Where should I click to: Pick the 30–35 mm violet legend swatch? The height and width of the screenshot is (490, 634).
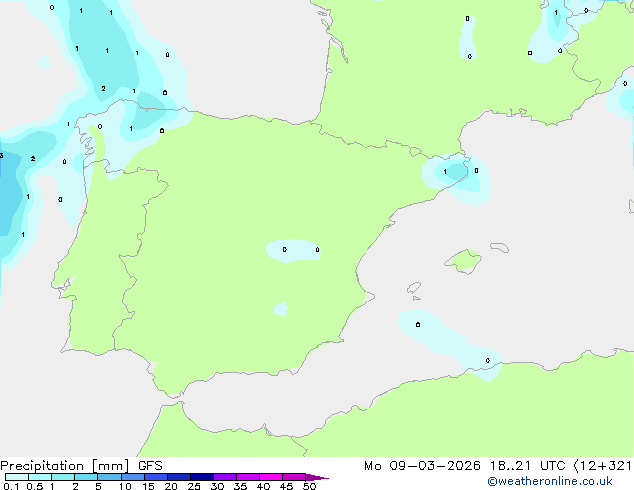click(x=225, y=477)
